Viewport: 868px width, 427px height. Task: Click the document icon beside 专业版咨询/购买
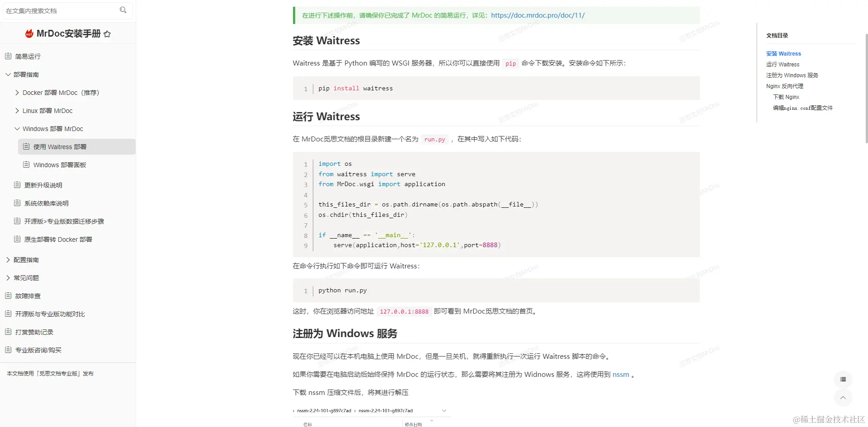[7, 350]
